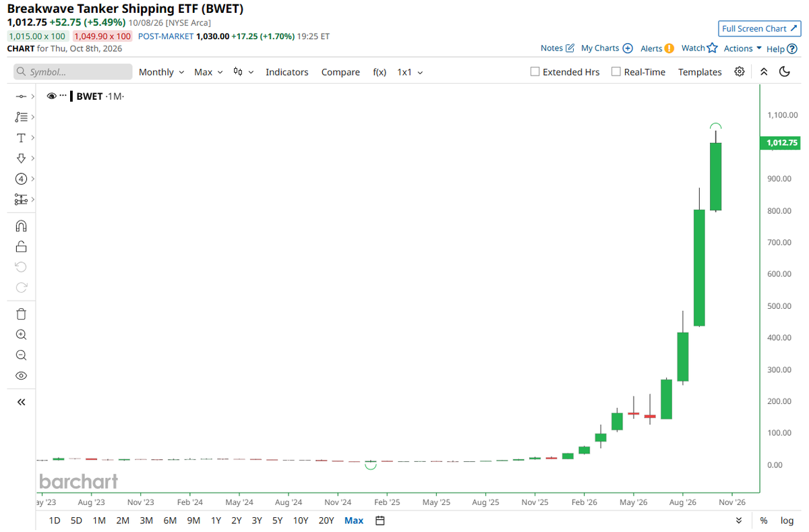The image size is (809, 532).
Task: Click the Watch link
Action: 693,48
